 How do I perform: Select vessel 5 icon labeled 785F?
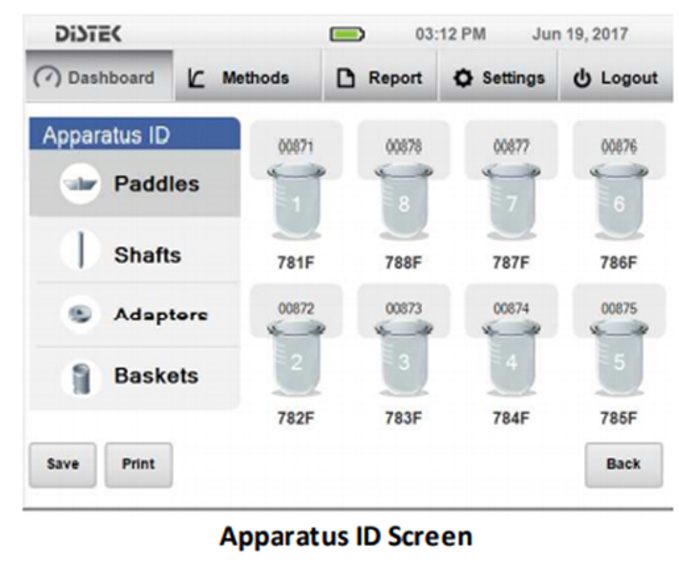point(618,361)
